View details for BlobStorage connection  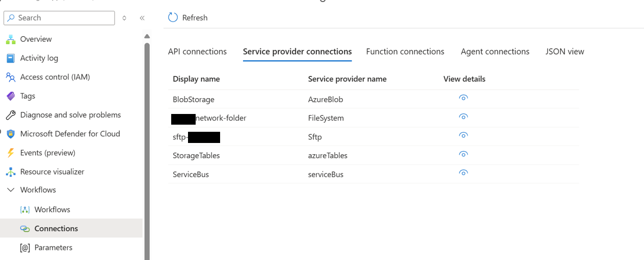pyautogui.click(x=463, y=98)
